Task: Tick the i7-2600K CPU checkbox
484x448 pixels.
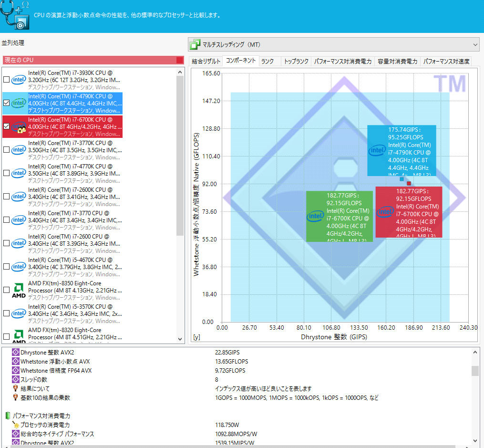Action: pos(6,197)
